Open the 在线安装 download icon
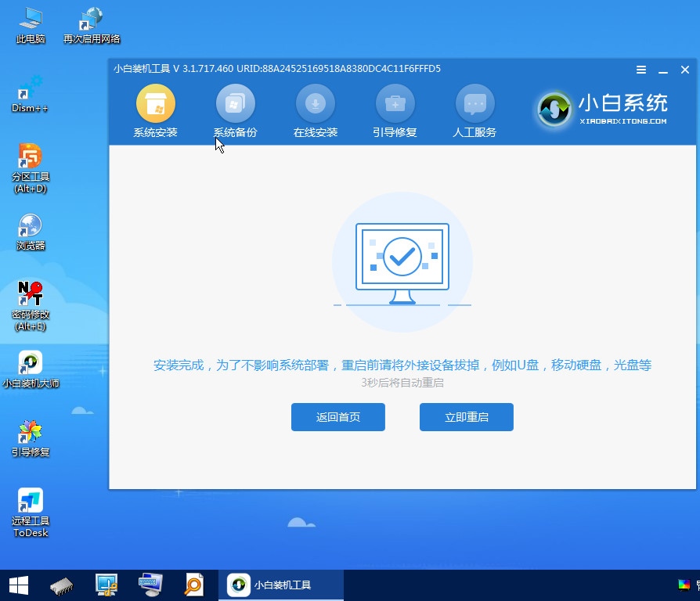This screenshot has width=700, height=601. click(315, 104)
